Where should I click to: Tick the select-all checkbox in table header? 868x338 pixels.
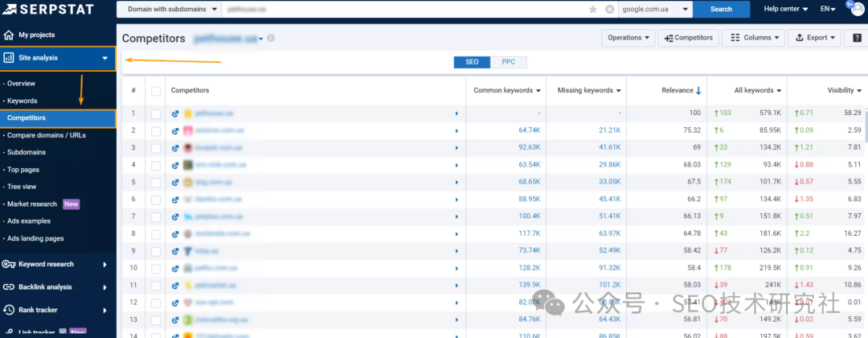[x=156, y=91]
